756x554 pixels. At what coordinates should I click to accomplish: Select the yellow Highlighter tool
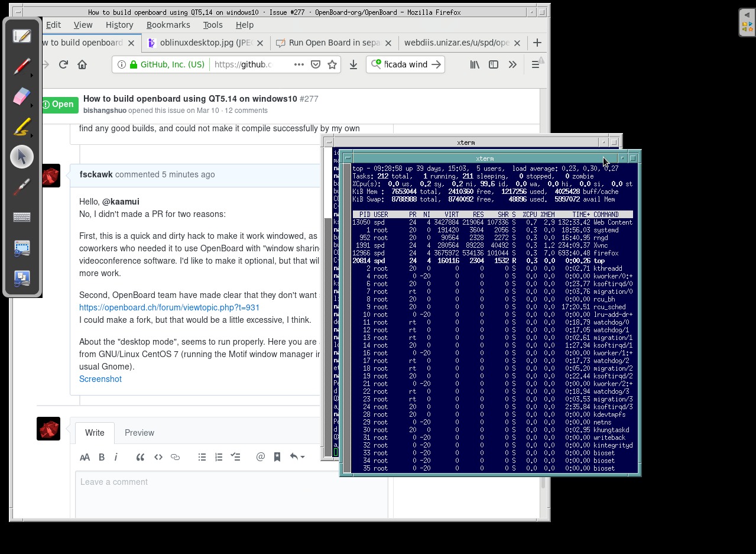tap(22, 127)
